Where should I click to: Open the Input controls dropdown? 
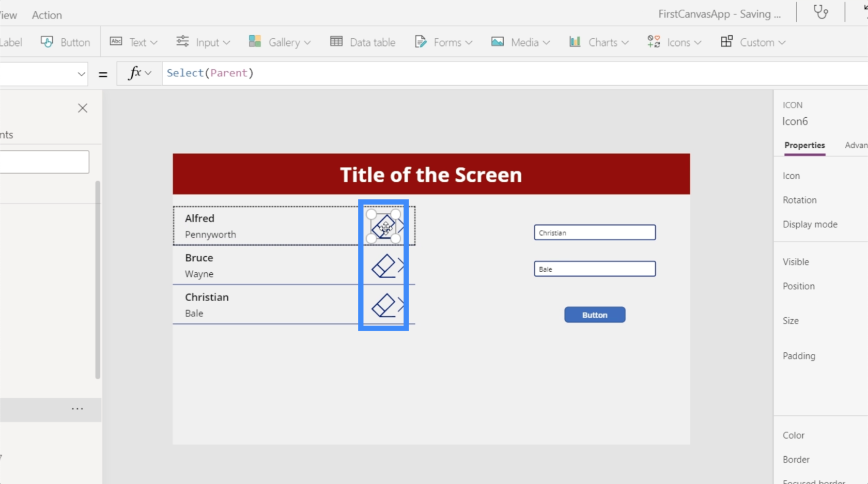(203, 42)
